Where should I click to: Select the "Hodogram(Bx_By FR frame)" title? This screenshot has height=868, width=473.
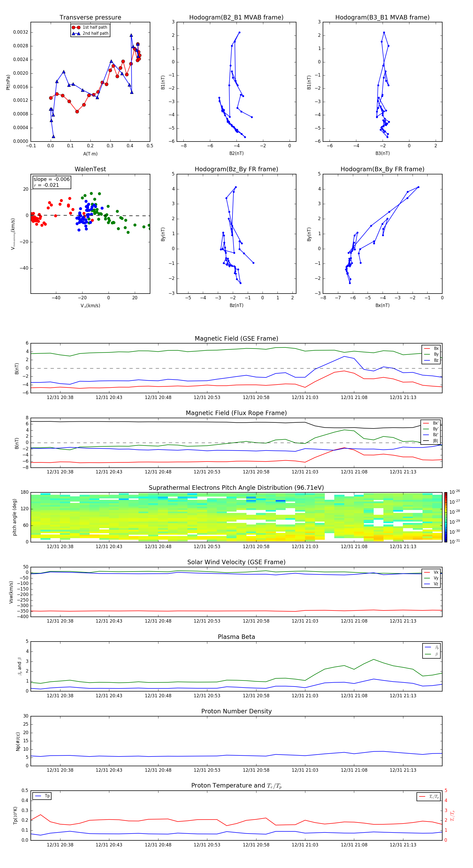(382, 169)
